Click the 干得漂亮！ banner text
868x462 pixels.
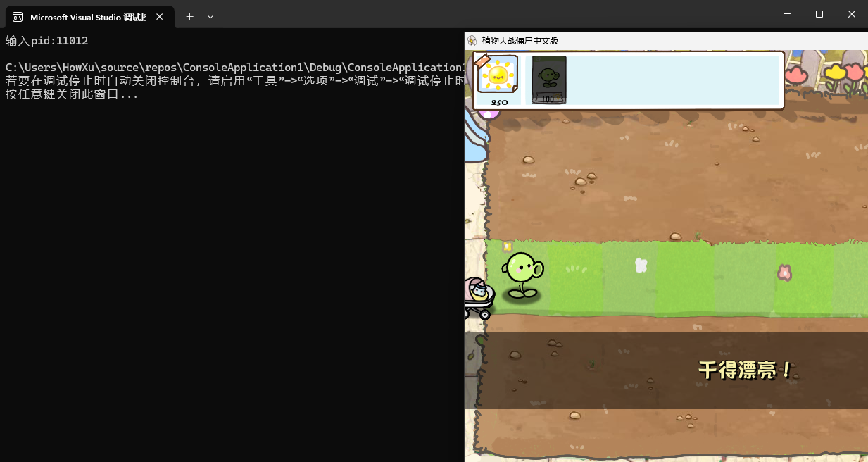point(746,370)
